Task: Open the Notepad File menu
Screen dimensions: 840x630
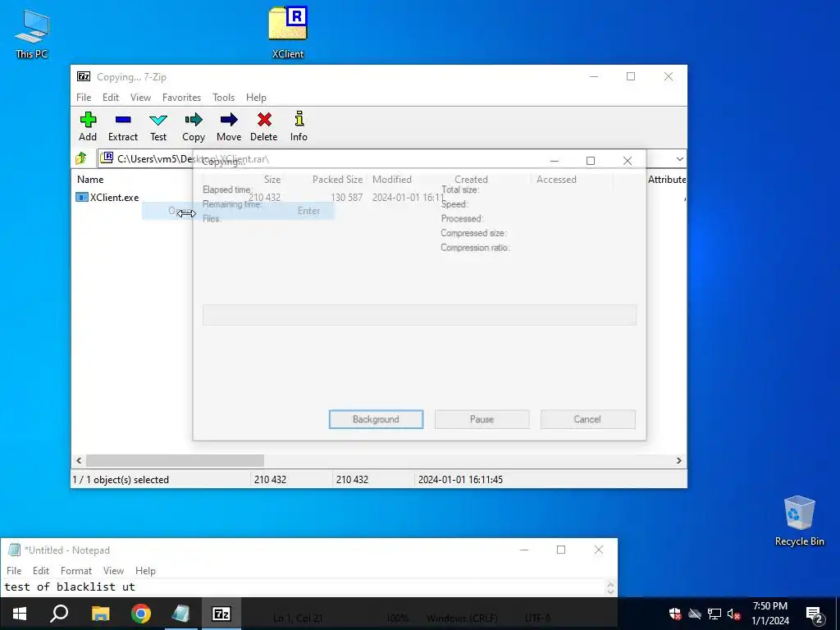Action: click(14, 571)
